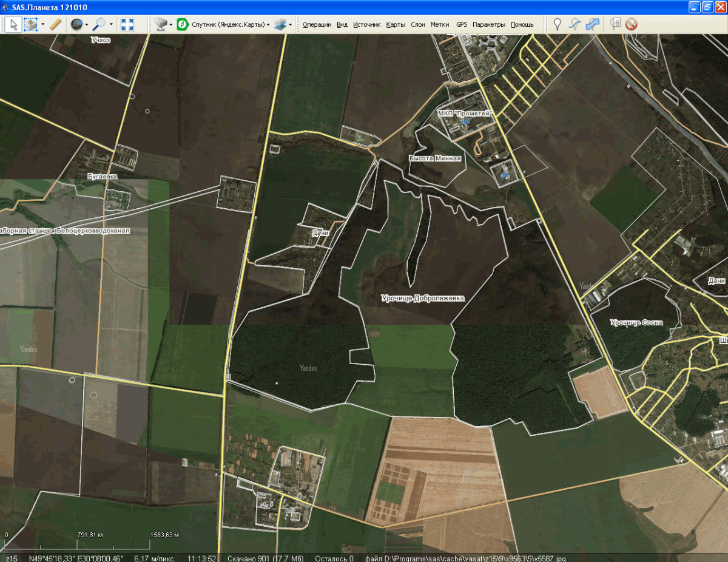Click the magnifier zoom icon
Screen dimensions: 728x562
click(x=98, y=24)
